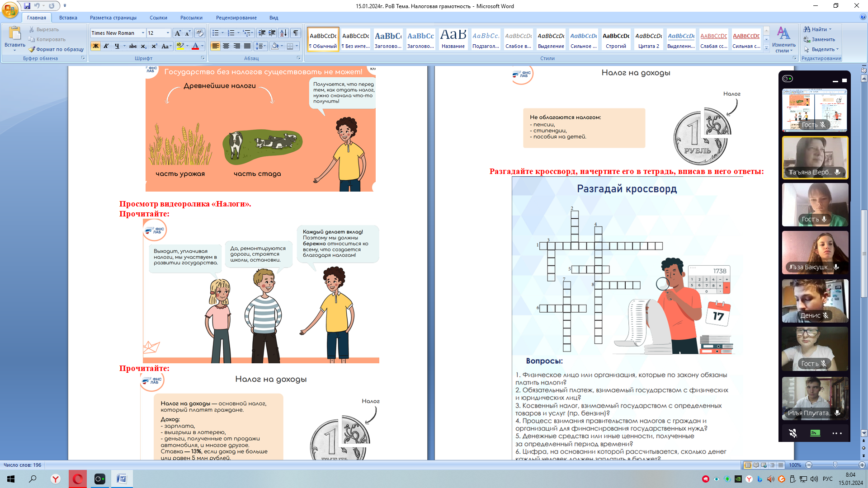Viewport: 868px width, 488px height.
Task: Expand underline style arrow
Action: pyautogui.click(x=124, y=46)
